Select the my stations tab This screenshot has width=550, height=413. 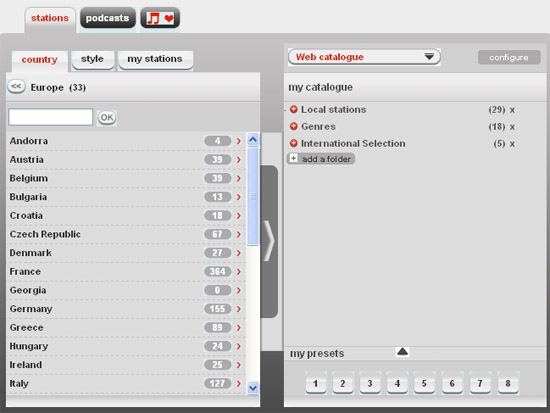[155, 59]
